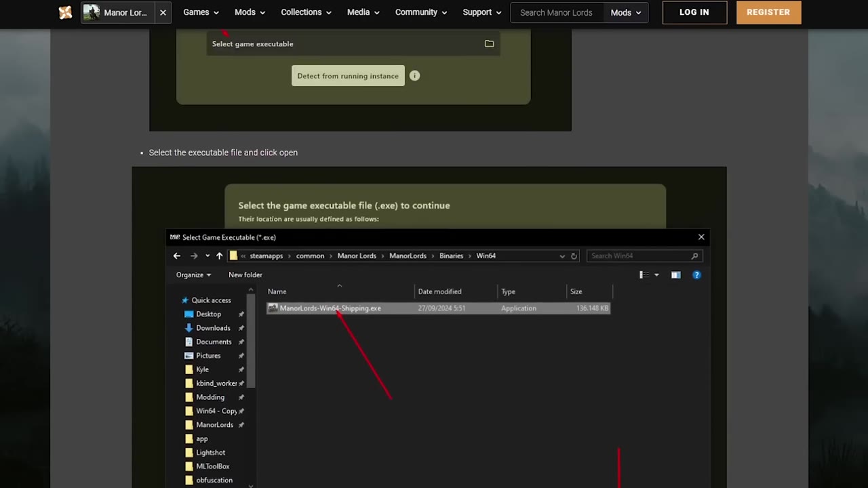Image resolution: width=868 pixels, height=488 pixels.
Task: Click the Back arrow in file dialog
Action: (177, 256)
